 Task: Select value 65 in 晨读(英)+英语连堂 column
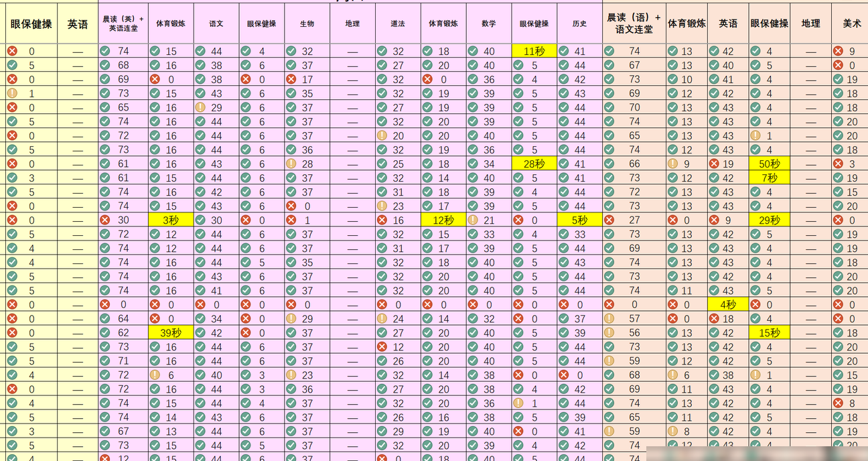[123, 107]
